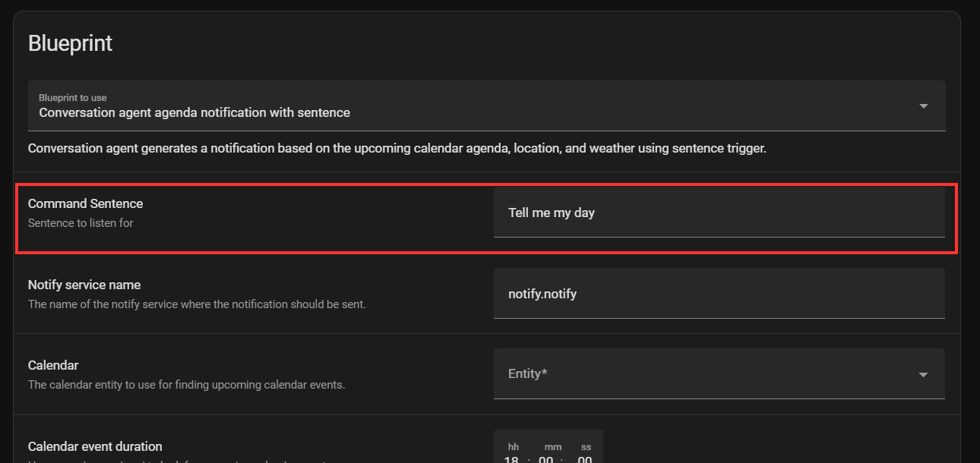Click the calendar entity helper description

pyautogui.click(x=185, y=384)
